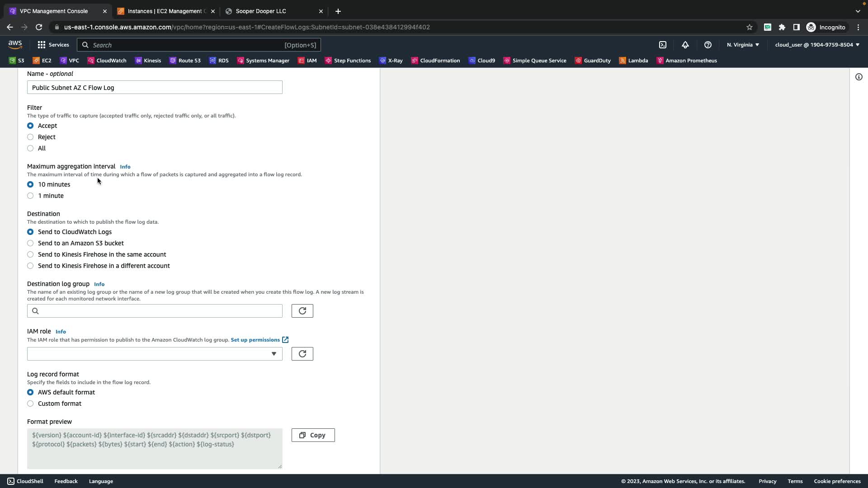Open the Services grid menu

point(53,45)
